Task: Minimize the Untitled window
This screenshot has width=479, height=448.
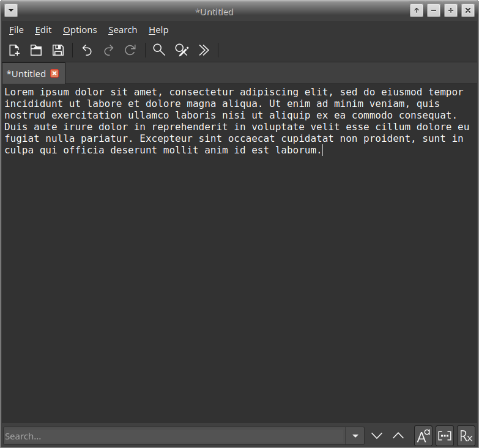Action: [x=434, y=10]
